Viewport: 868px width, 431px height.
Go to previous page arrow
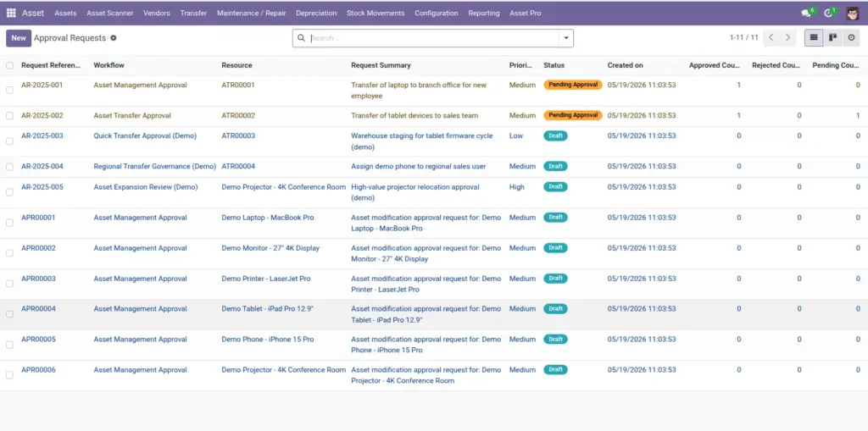pyautogui.click(x=771, y=37)
